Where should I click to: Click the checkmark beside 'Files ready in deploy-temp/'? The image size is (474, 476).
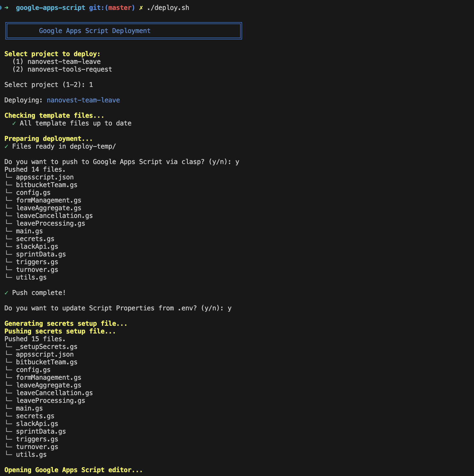(x=7, y=146)
